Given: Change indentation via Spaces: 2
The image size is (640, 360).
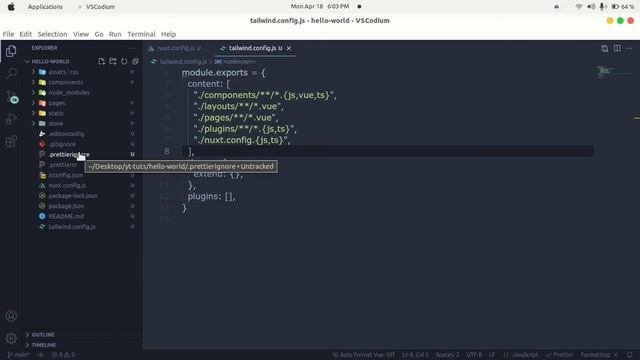Looking at the screenshot, I should tap(447, 355).
